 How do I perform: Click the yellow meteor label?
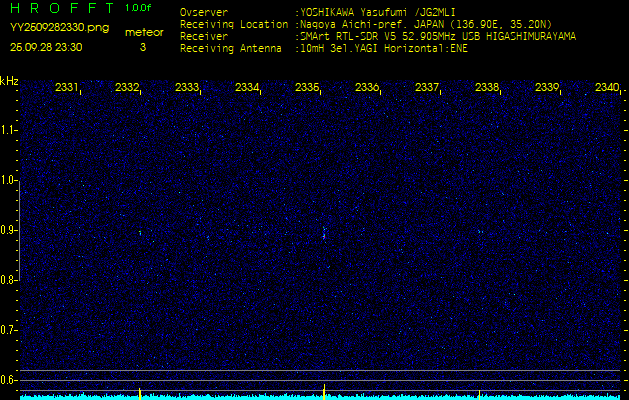[144, 32]
